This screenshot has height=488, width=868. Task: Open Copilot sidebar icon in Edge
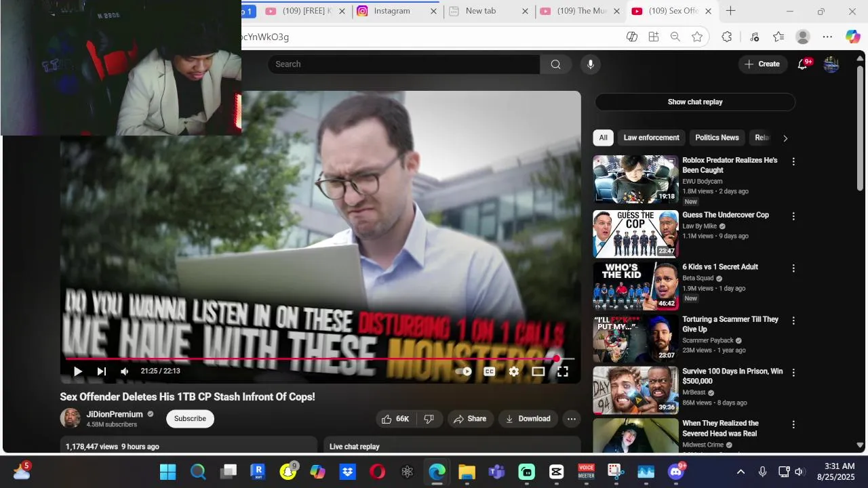852,37
